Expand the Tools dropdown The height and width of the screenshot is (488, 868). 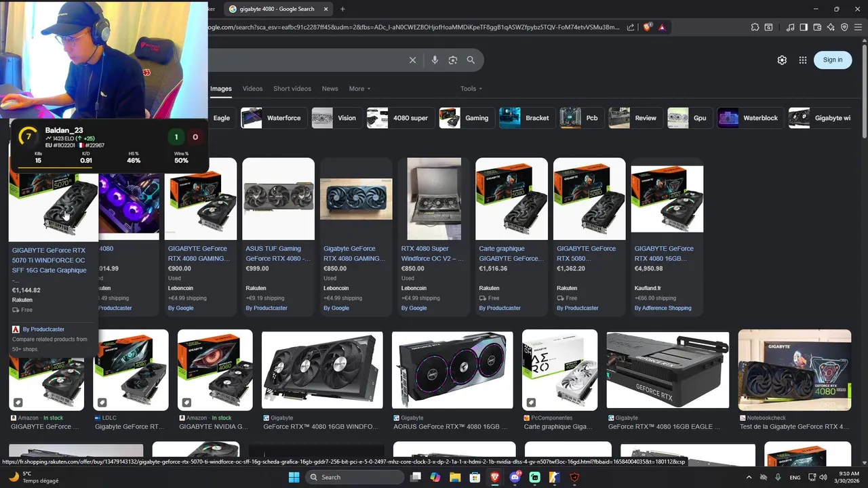point(471,89)
